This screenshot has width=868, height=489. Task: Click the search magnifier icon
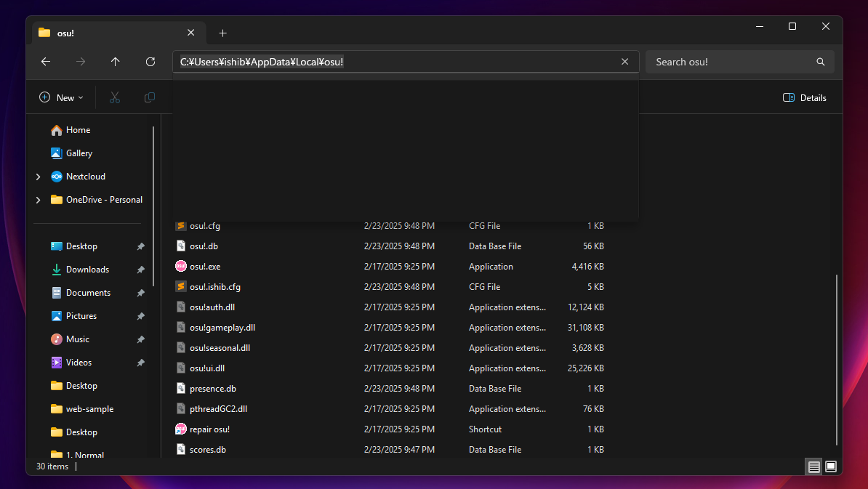[x=821, y=62]
